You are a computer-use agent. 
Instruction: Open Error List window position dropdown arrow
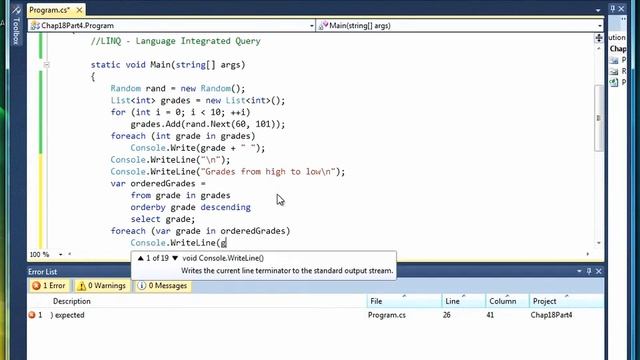(x=579, y=271)
